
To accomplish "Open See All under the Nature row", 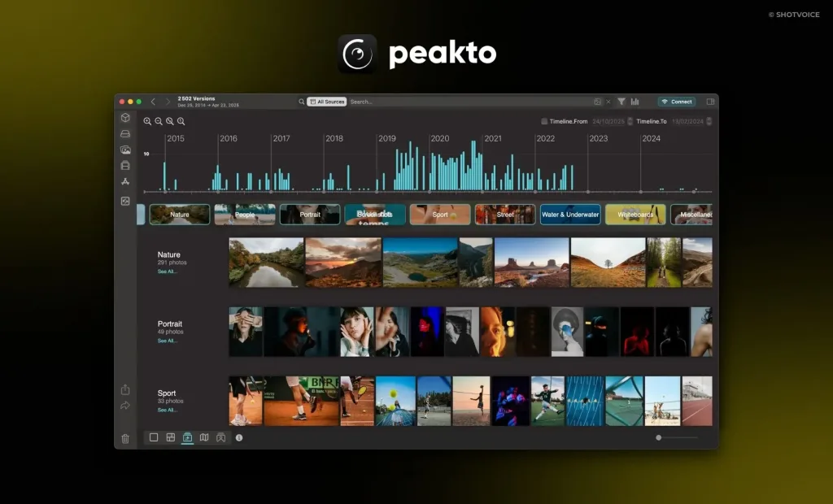I will click(167, 271).
